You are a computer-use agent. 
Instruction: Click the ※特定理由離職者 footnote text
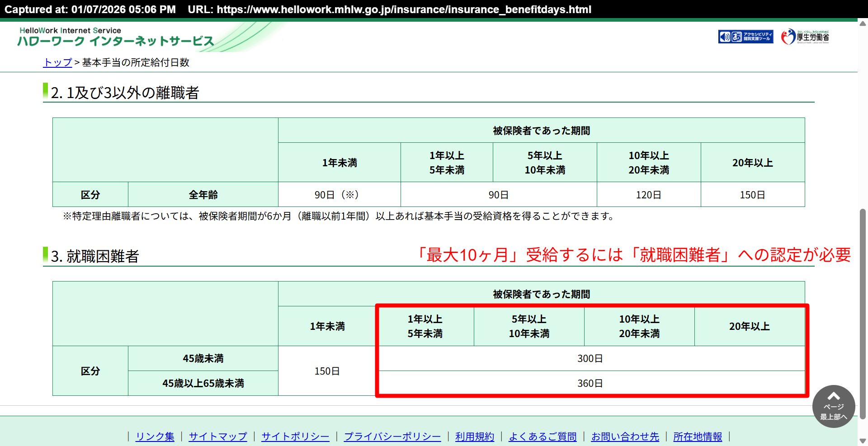pyautogui.click(x=339, y=216)
